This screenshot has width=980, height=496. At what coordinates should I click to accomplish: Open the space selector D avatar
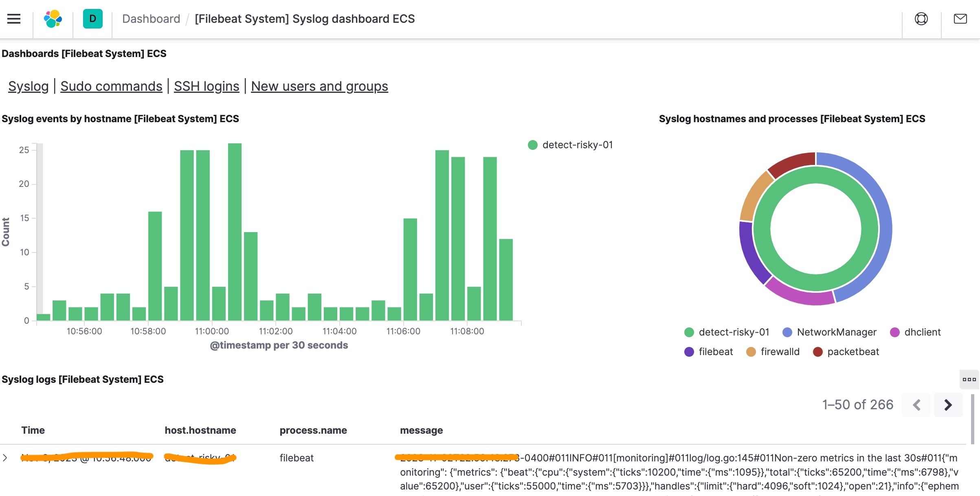93,19
